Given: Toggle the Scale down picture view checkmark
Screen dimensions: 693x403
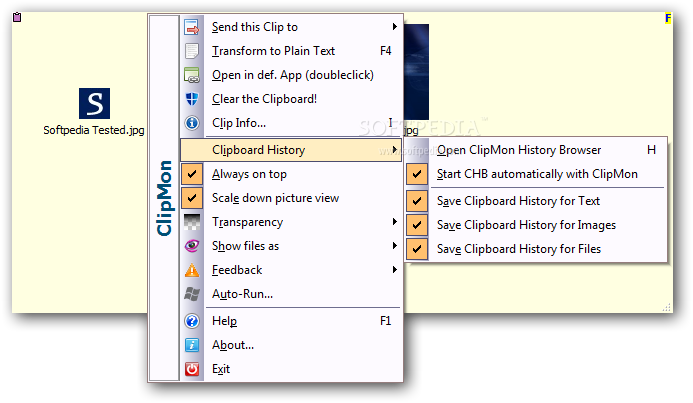Looking at the screenshot, I should tap(192, 198).
